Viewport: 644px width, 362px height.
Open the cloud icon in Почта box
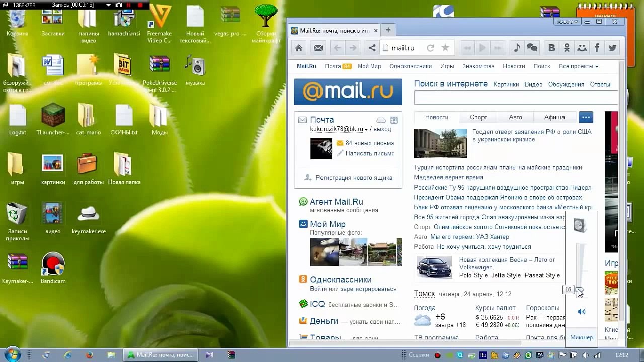[381, 120]
